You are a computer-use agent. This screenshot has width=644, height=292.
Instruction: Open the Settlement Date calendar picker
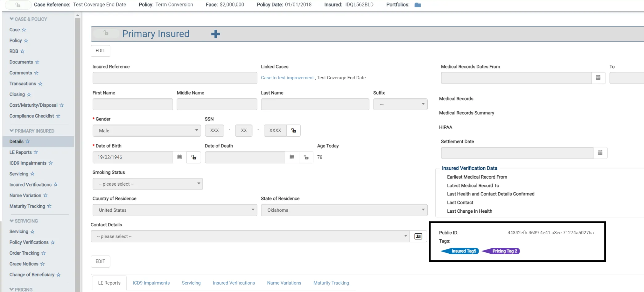(600, 153)
